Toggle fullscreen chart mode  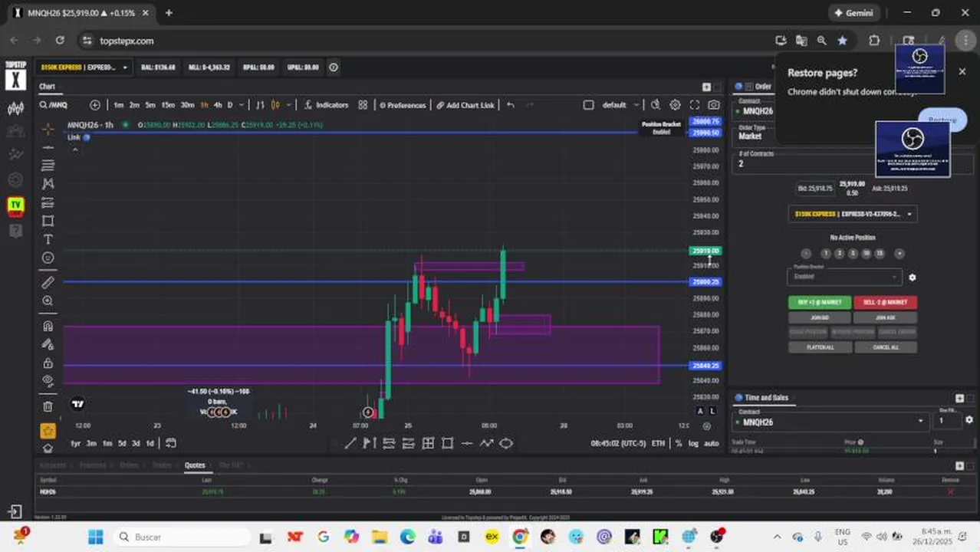[695, 105]
